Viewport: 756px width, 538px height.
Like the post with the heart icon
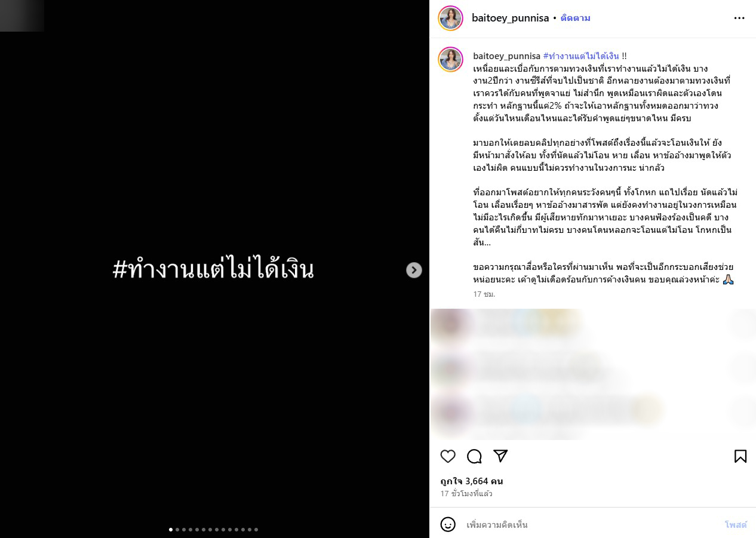(448, 456)
